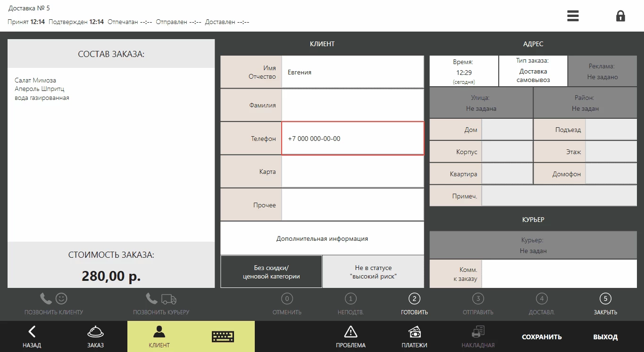
Task: Toggle the high-risk status button
Action: [x=373, y=272]
